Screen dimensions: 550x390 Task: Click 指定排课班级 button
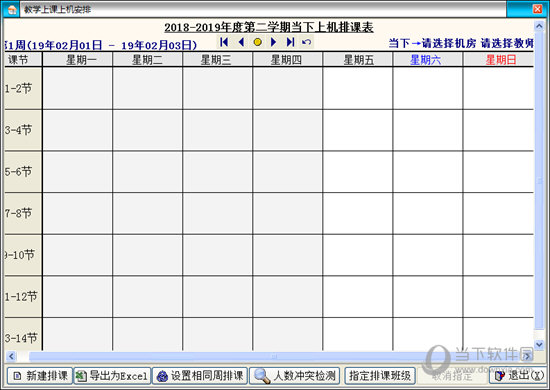pyautogui.click(x=380, y=376)
